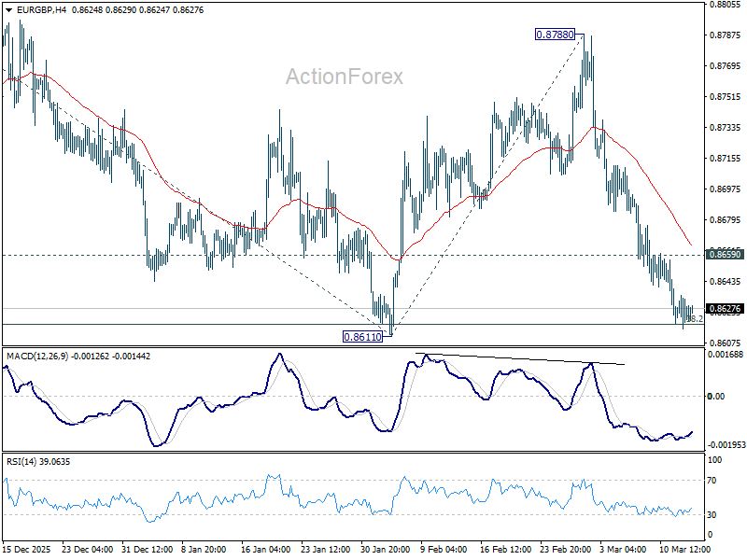Screen dimensions: 747x560
Task: Click the 0.87880 high price label
Action: coord(555,35)
